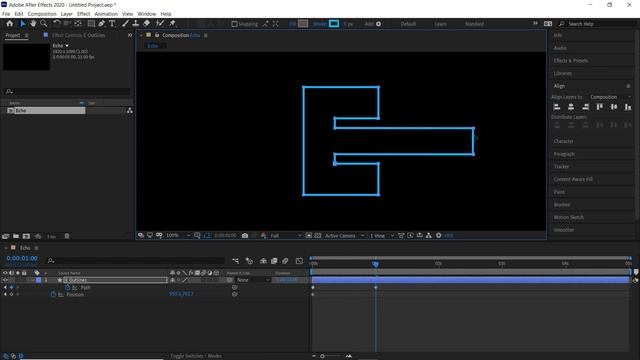This screenshot has width=640, height=360.
Task: Toggle the Composition panel lock icon
Action: tap(157, 35)
